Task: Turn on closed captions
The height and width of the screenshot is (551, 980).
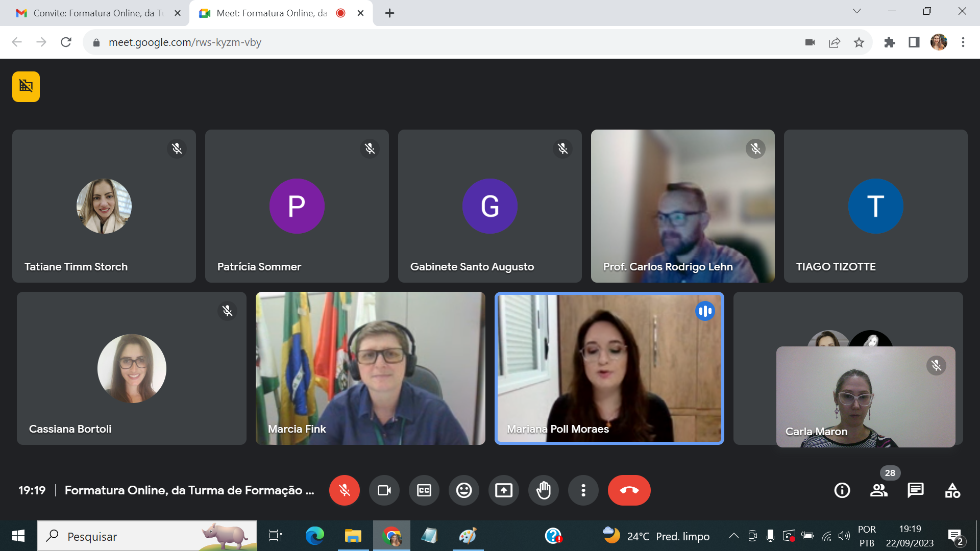Action: coord(424,490)
